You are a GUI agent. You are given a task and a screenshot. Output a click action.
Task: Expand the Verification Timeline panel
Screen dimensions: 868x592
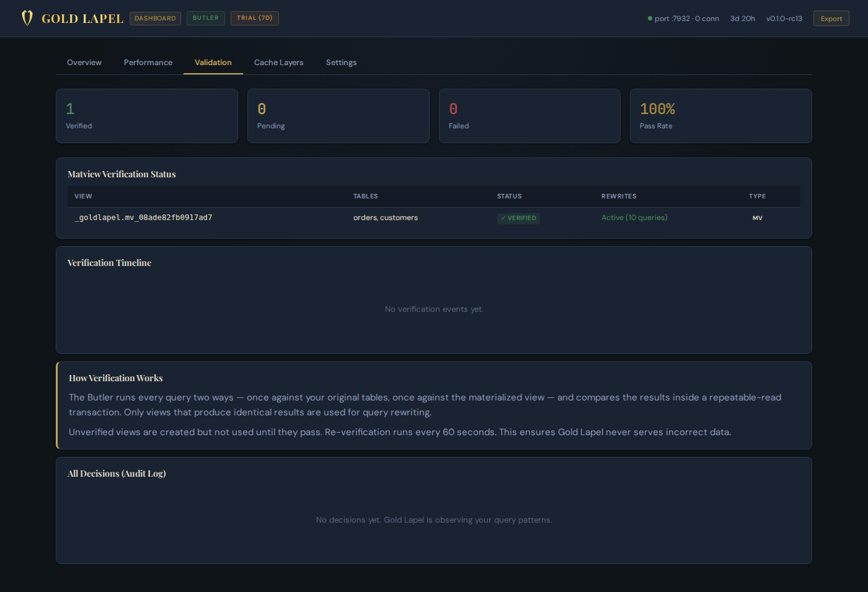(x=110, y=263)
